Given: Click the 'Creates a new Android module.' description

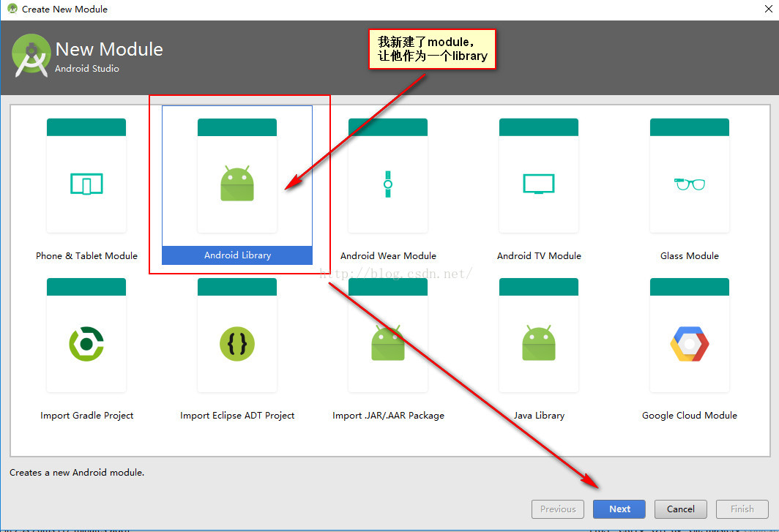Looking at the screenshot, I should point(77,473).
